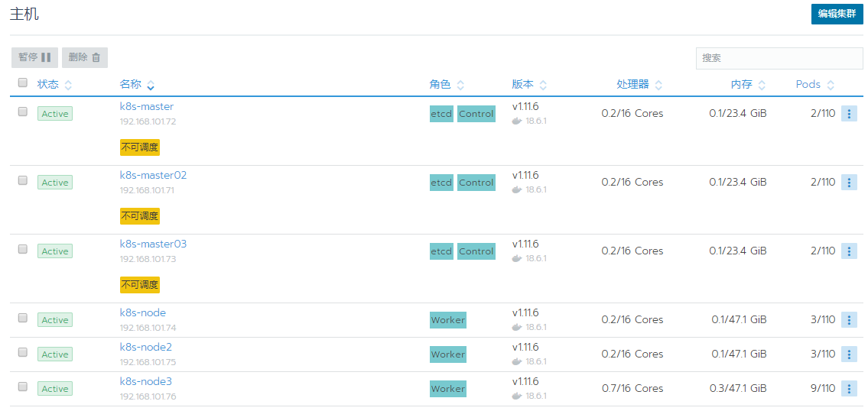
Task: Click the 删除 button
Action: [85, 57]
